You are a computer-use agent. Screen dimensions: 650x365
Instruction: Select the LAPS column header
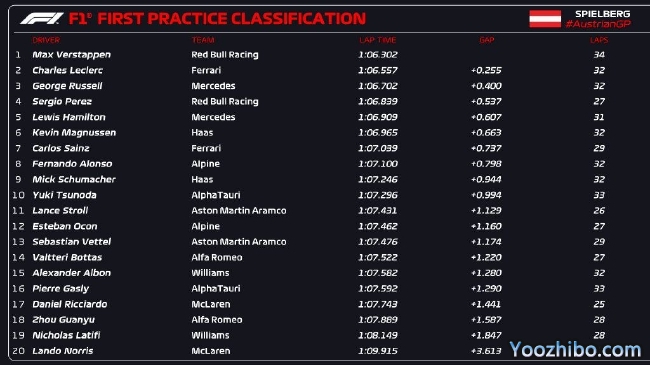599,40
